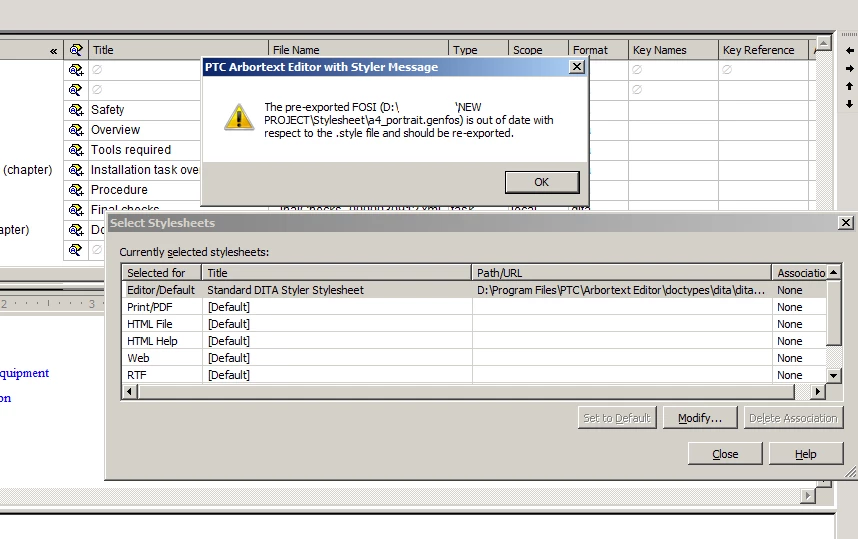Screen dimensions: 858x539
Task: Click the resource icon beside Safety
Action: pyautogui.click(x=76, y=110)
